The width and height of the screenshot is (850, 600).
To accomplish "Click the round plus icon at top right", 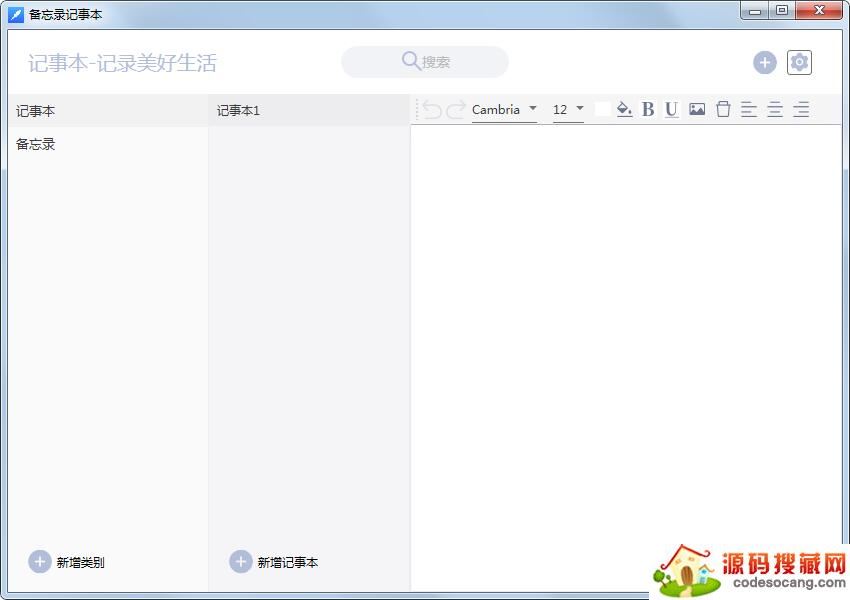I will (x=764, y=63).
